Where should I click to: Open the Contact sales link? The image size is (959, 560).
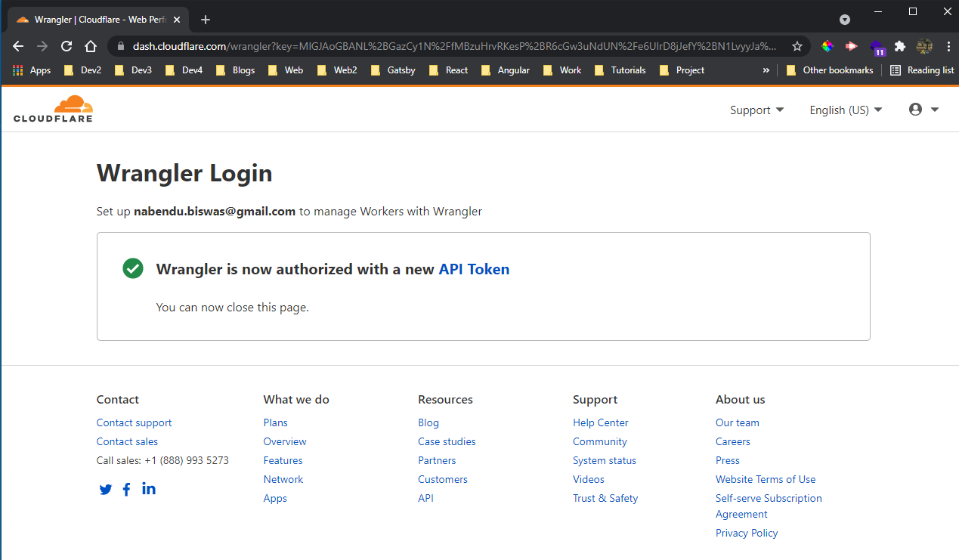point(127,441)
